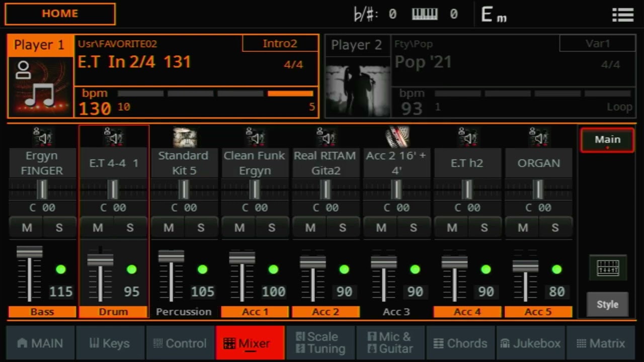Open the Acc 2 16' + 4' sound selector
Image resolution: width=644 pixels, height=362 pixels.
397,163
